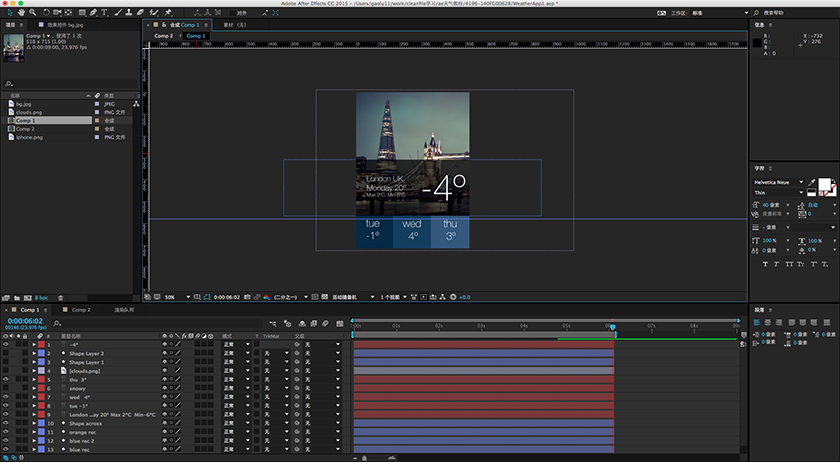Click the reset exposure icon in viewer
Screen dimensions: 840x462
[453, 297]
